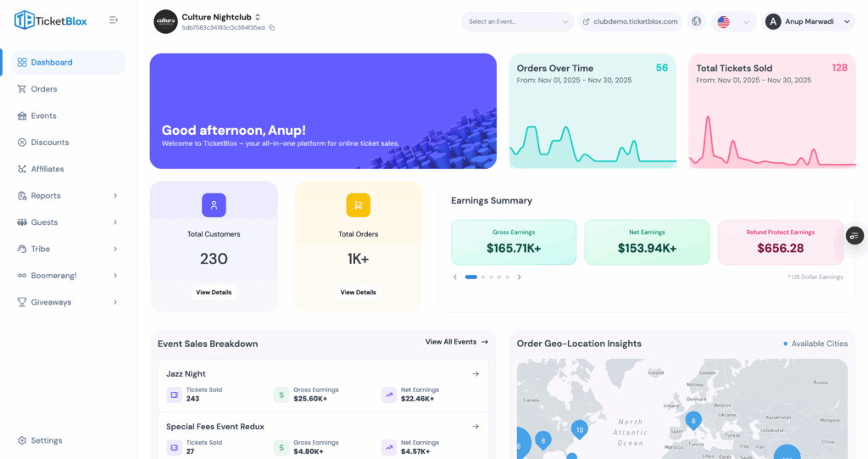The width and height of the screenshot is (868, 459).
Task: Open clubdemo.ticketblox.com external link
Action: point(630,21)
